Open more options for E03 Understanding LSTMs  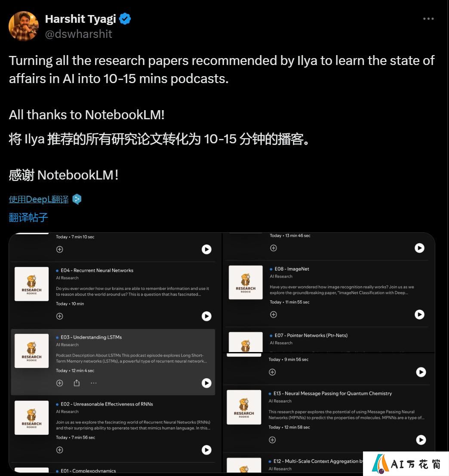coord(93,383)
